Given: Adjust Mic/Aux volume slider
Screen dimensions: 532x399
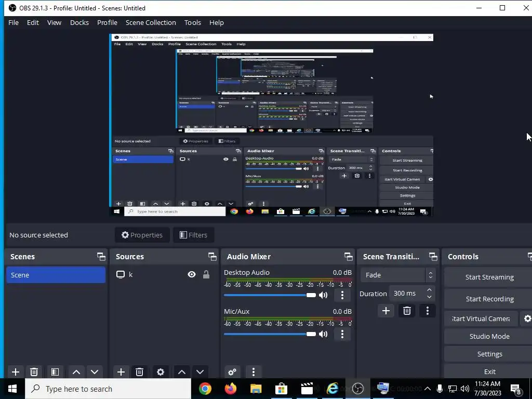Looking at the screenshot, I should (x=270, y=334).
